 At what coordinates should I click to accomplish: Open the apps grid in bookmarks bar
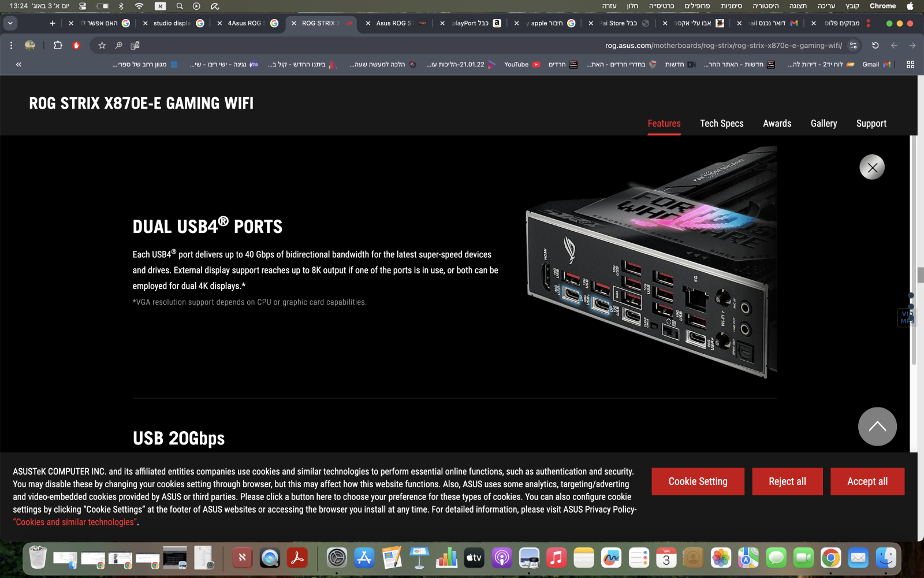pos(911,65)
